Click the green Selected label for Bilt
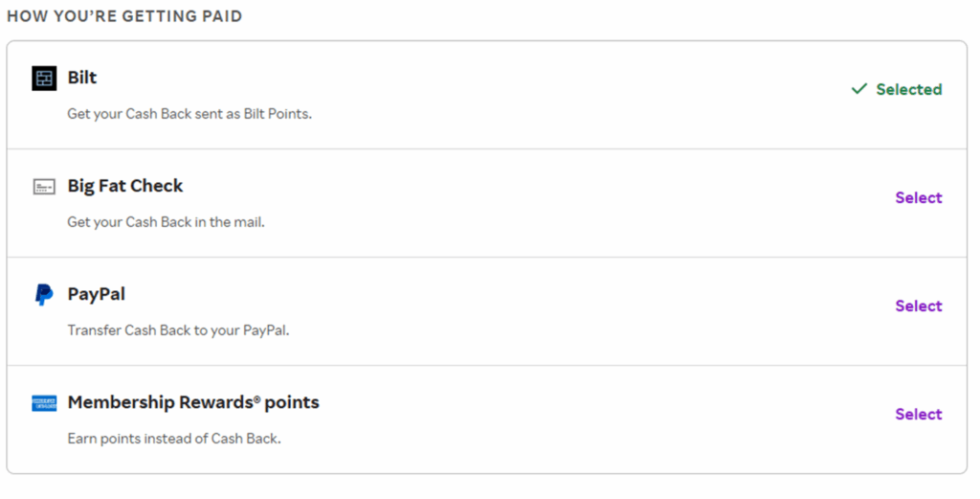Screen dimensions: 980x499 pos(908,89)
